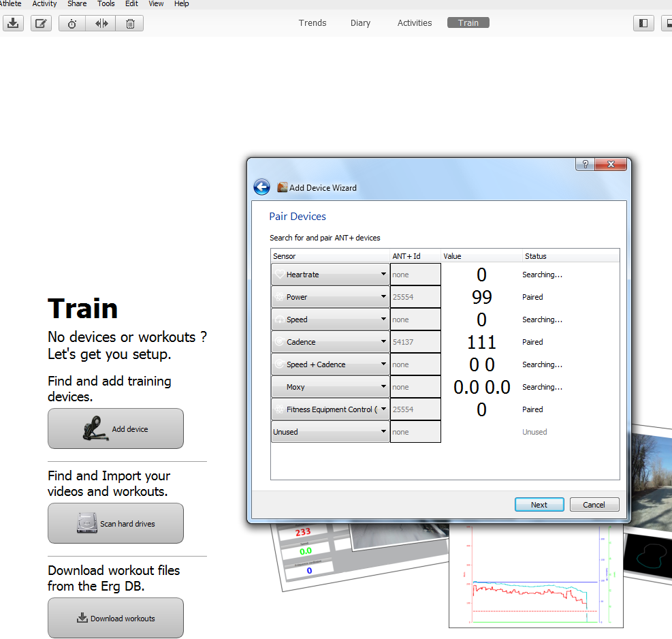Open the Moxy sensor dropdown

(330, 387)
